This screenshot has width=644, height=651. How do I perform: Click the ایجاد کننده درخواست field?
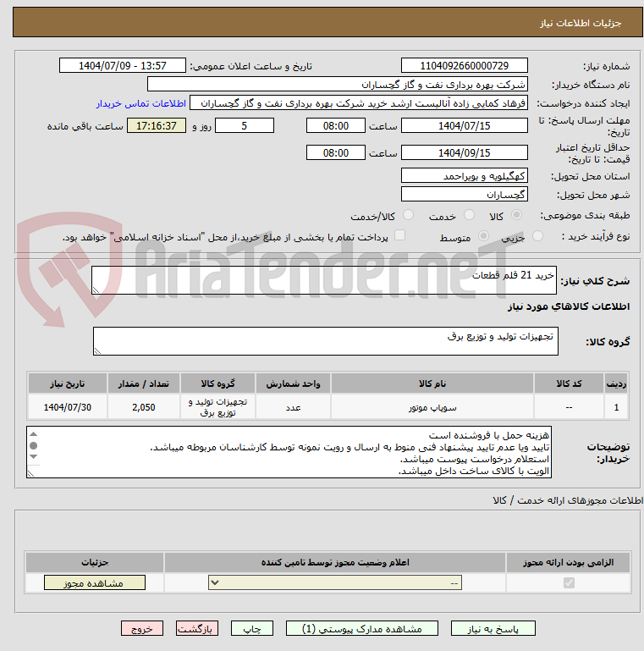click(x=359, y=103)
